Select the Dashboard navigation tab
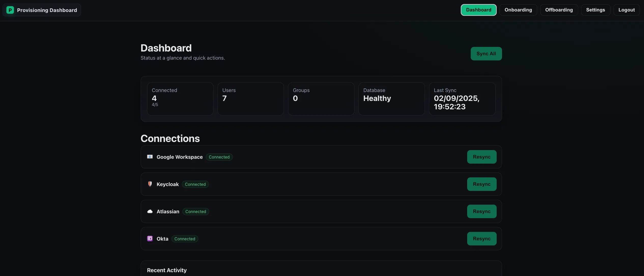This screenshot has width=644, height=276. tap(479, 10)
